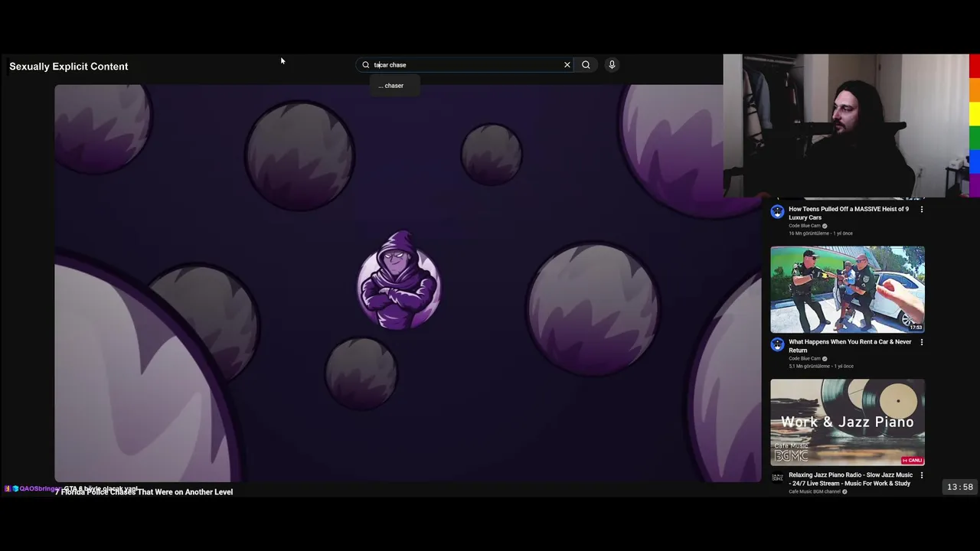Start voice search with the microphone icon
Viewport: 980px width, 551px height.
(612, 65)
